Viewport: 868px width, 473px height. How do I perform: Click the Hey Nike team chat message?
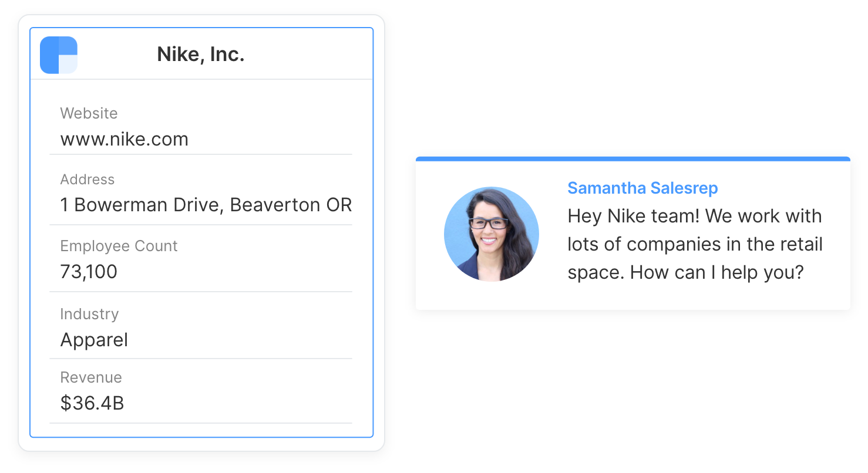coord(695,244)
